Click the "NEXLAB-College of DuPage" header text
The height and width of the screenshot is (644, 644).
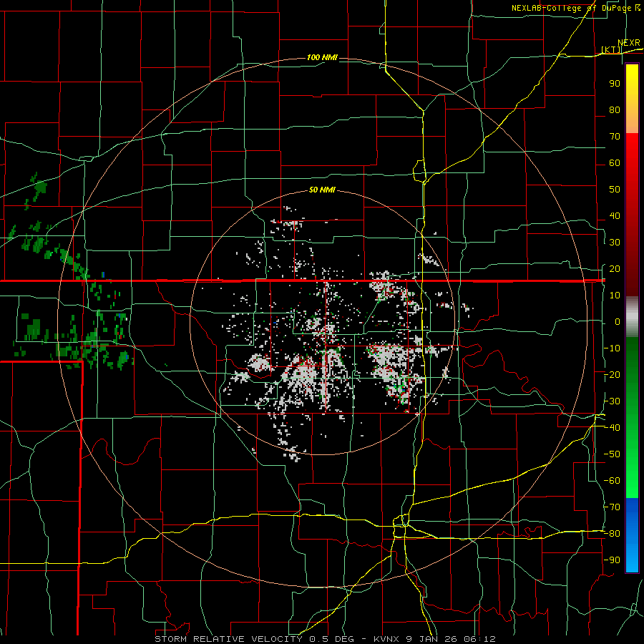coord(573,8)
